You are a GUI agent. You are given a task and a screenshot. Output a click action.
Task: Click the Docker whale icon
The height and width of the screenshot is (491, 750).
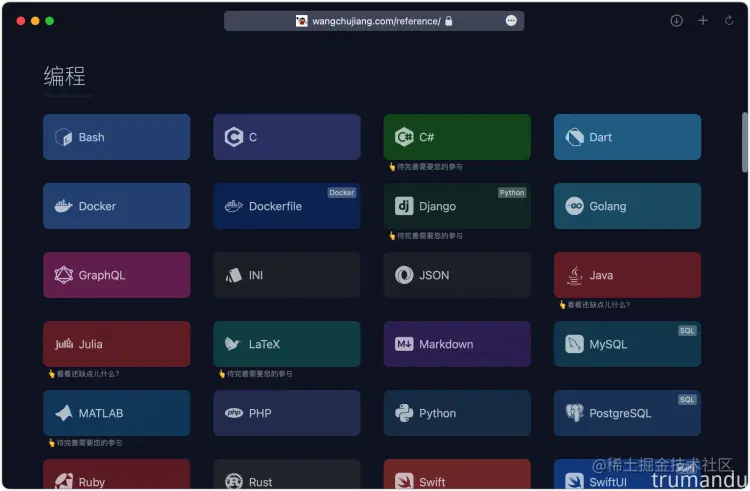pos(64,206)
